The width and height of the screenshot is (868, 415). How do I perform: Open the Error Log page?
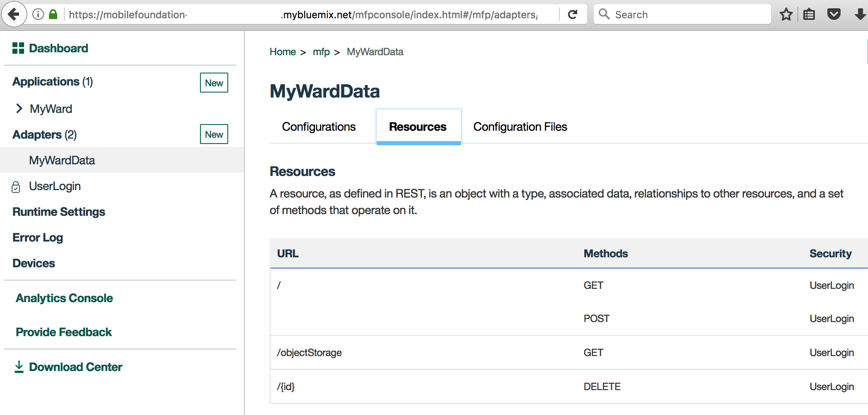37,237
